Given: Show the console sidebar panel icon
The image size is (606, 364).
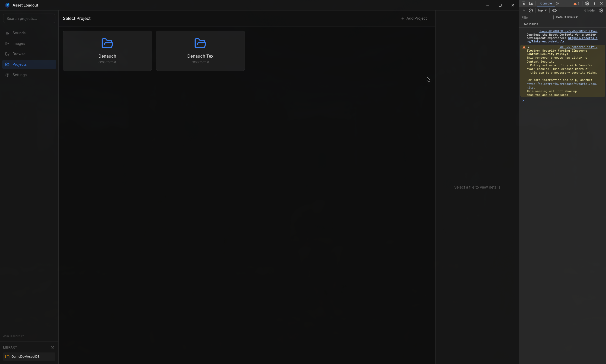Looking at the screenshot, I should 524,10.
